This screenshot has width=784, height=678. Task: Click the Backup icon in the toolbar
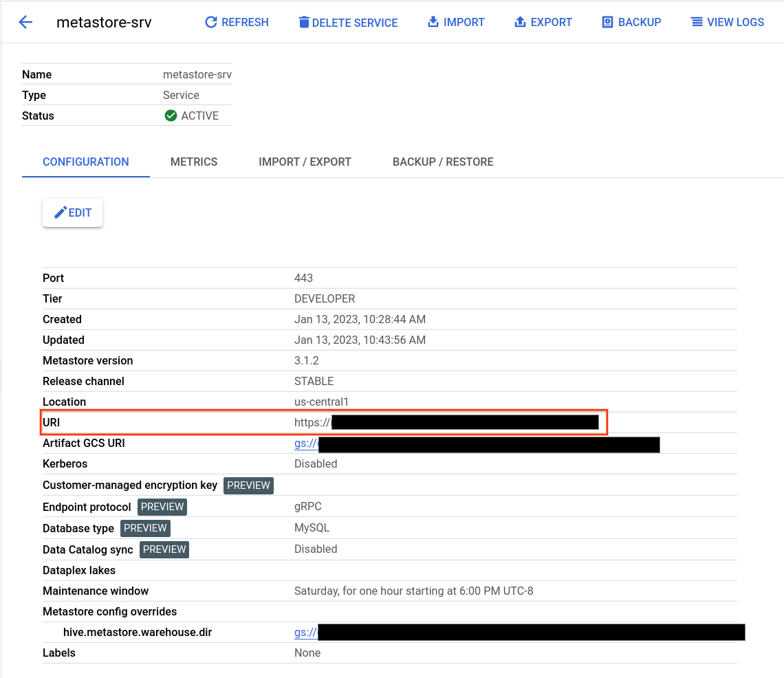click(x=607, y=21)
